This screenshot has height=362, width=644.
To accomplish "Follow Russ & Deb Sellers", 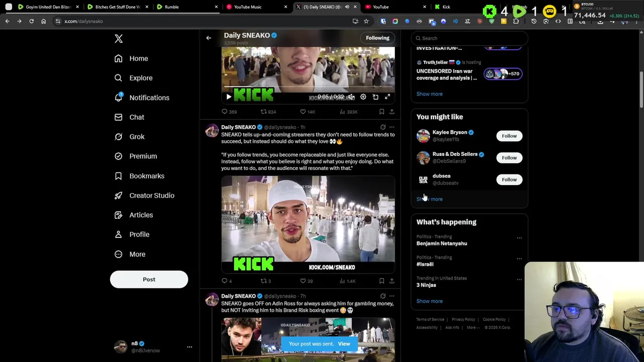I will pos(509,158).
